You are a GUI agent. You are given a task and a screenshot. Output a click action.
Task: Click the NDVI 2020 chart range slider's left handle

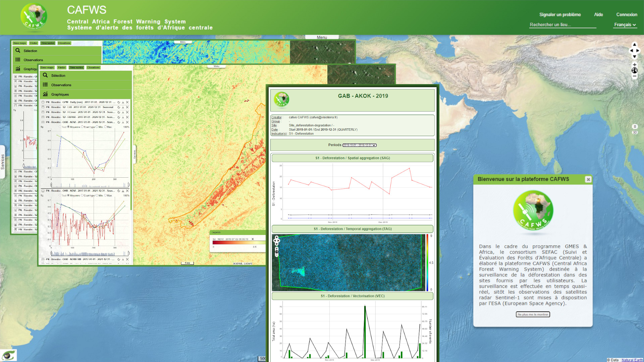point(51,185)
